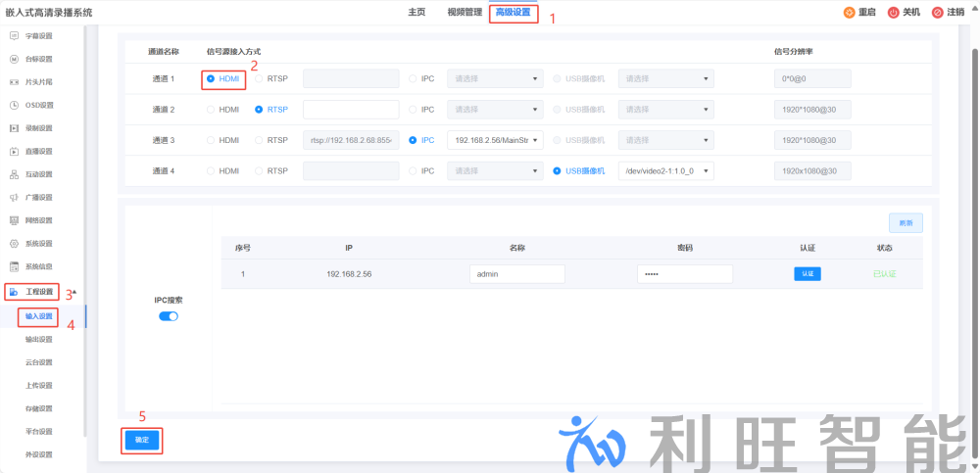Click the 已认证 status text
The width and height of the screenshot is (980, 473).
pos(884,273)
